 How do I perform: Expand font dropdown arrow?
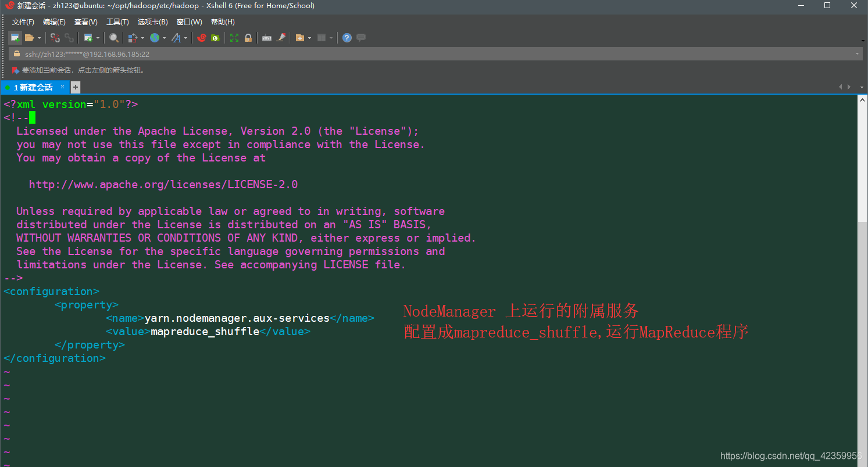186,38
